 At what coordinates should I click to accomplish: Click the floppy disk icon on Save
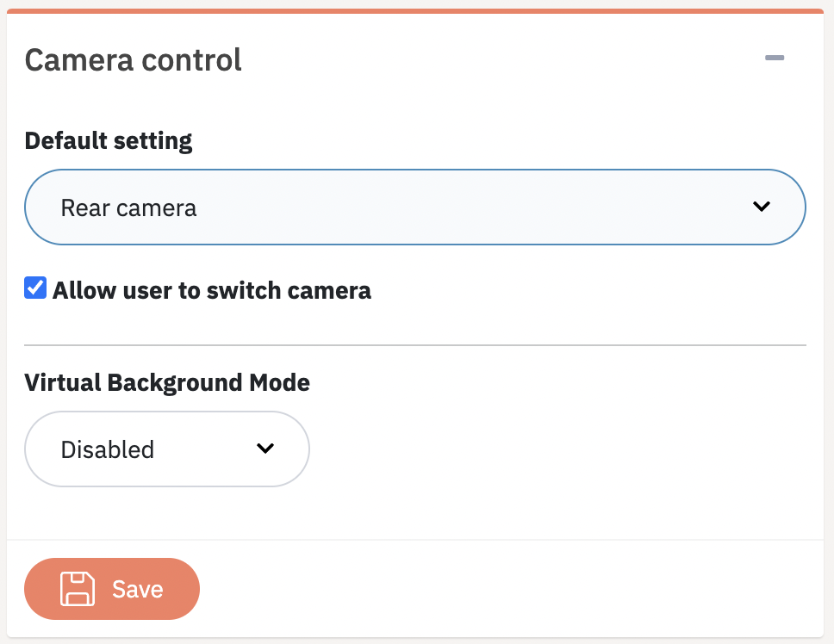tap(78, 589)
